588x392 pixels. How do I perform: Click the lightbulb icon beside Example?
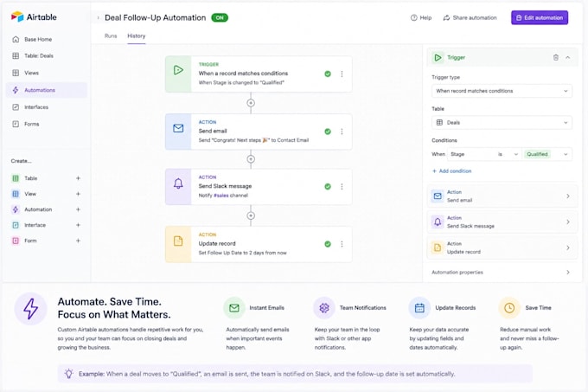point(68,374)
